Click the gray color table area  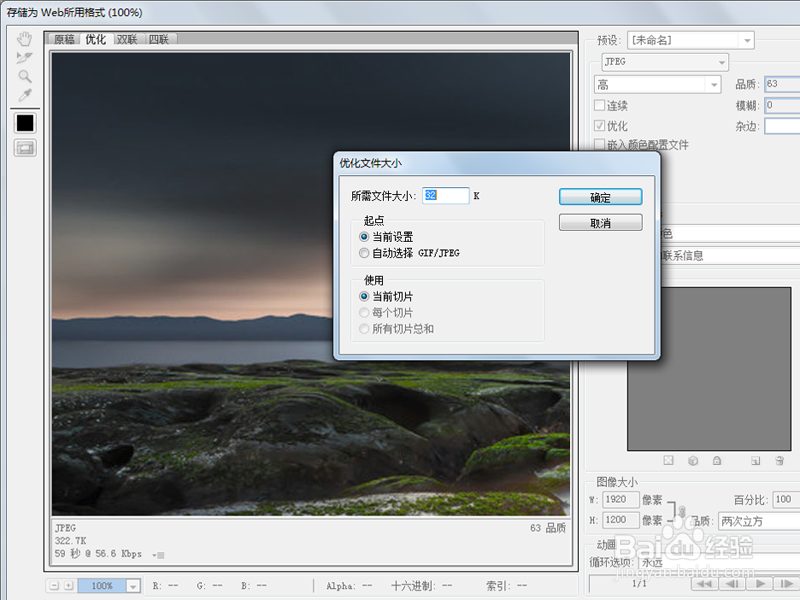click(x=709, y=369)
